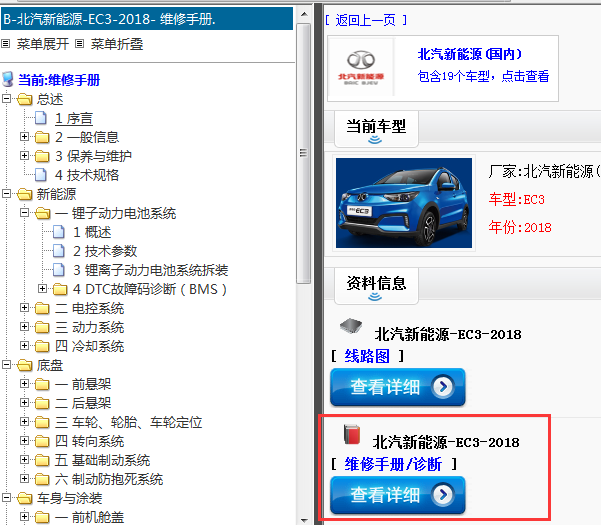Click the page icon beside 2 技术参数
Image resolution: width=601 pixels, height=525 pixels.
pyautogui.click(x=59, y=251)
